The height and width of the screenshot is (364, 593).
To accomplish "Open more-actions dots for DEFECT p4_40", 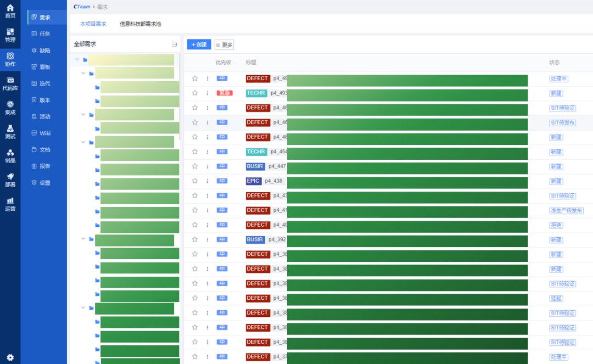I will [207, 225].
